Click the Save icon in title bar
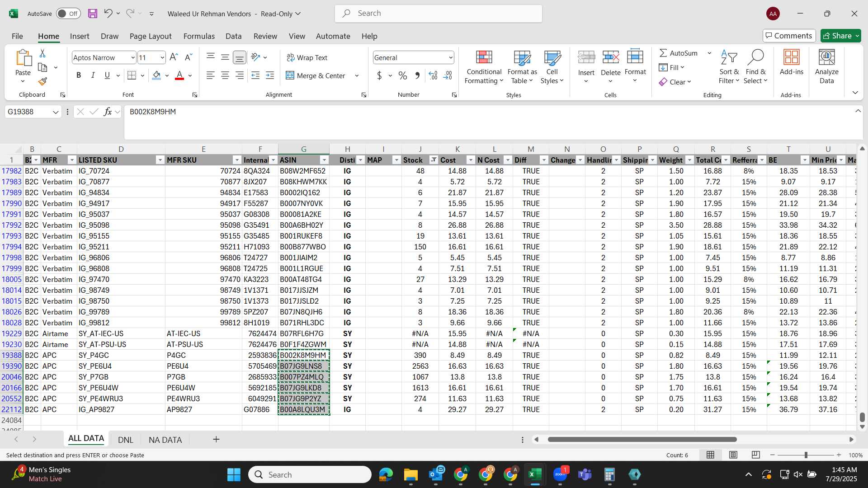 93,14
